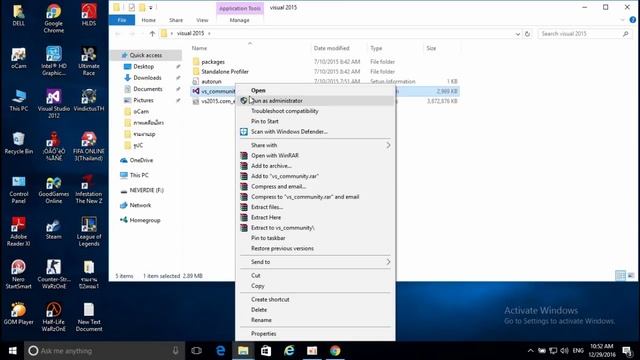Choose Extract Here
This screenshot has width=640, height=360.
pyautogui.click(x=315, y=217)
